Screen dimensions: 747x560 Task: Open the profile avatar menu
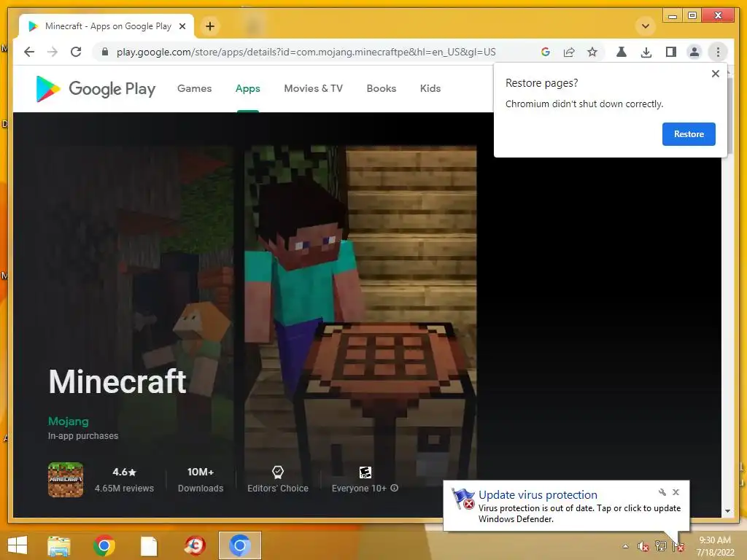[694, 52]
